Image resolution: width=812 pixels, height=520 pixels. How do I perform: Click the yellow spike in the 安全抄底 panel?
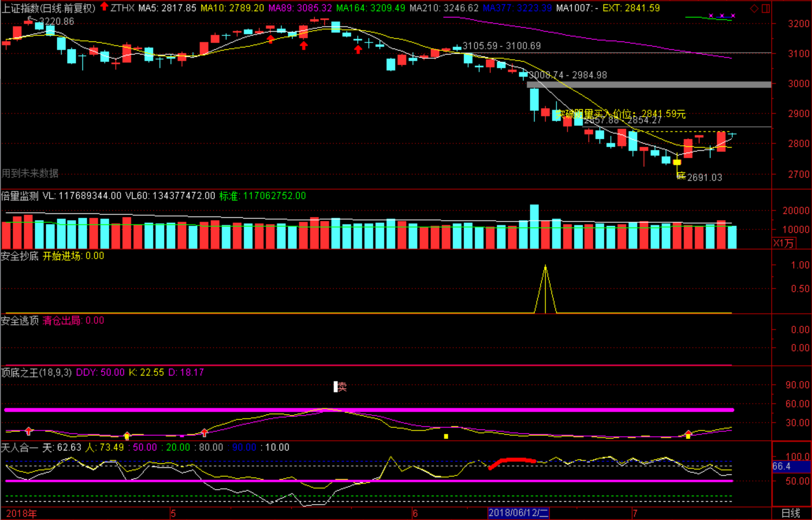(x=546, y=289)
